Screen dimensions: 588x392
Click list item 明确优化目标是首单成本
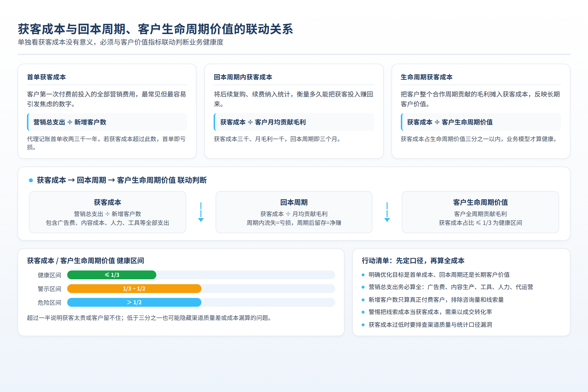(439, 275)
